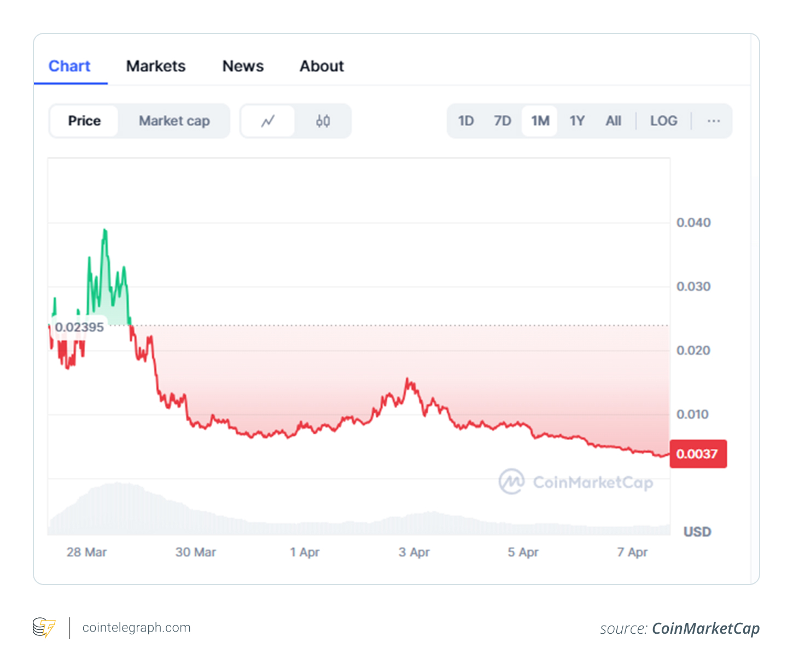Enable LOG scale on chart

tap(663, 121)
